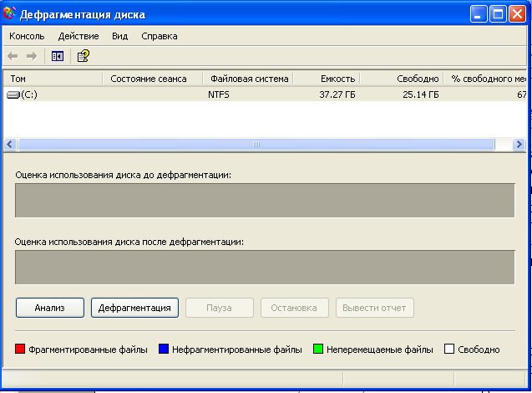Select the drive icon next to (C:)
This screenshot has width=532, height=393.
coord(13,94)
